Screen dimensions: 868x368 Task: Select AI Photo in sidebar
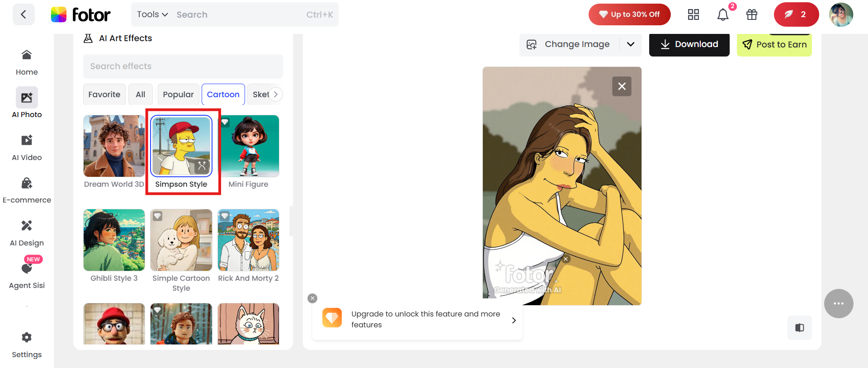click(27, 103)
